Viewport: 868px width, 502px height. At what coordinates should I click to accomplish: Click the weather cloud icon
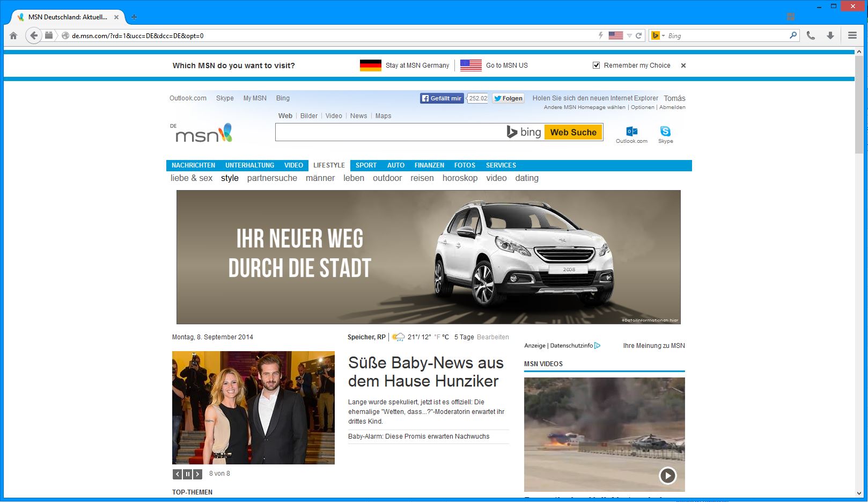398,337
